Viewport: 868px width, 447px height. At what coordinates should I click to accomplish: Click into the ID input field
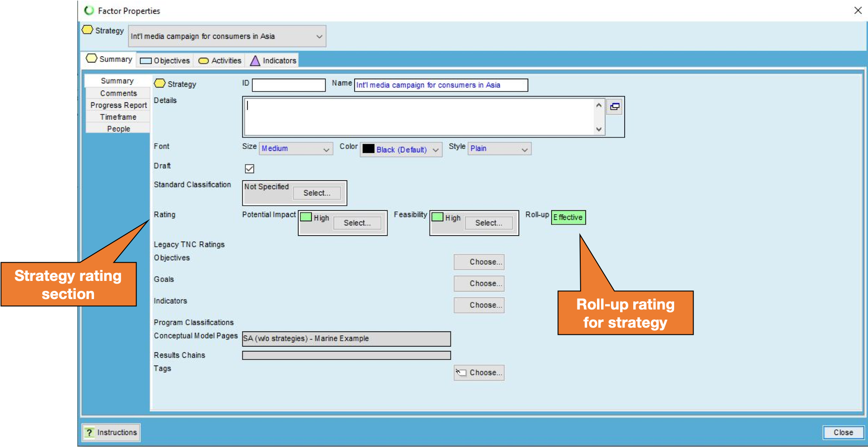click(289, 85)
